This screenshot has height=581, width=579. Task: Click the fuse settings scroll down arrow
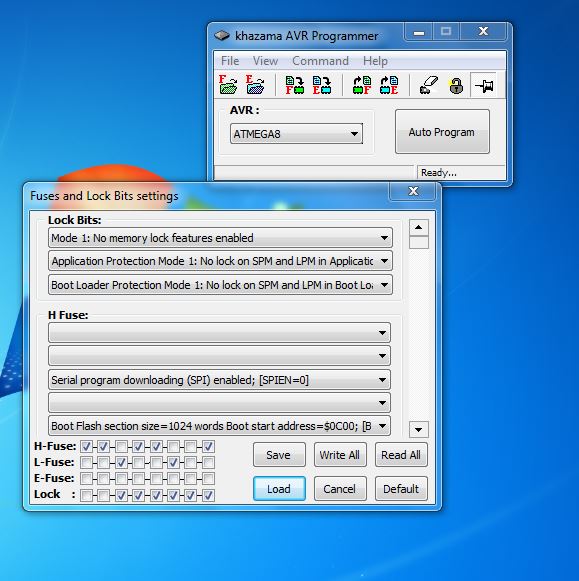pyautogui.click(x=419, y=429)
